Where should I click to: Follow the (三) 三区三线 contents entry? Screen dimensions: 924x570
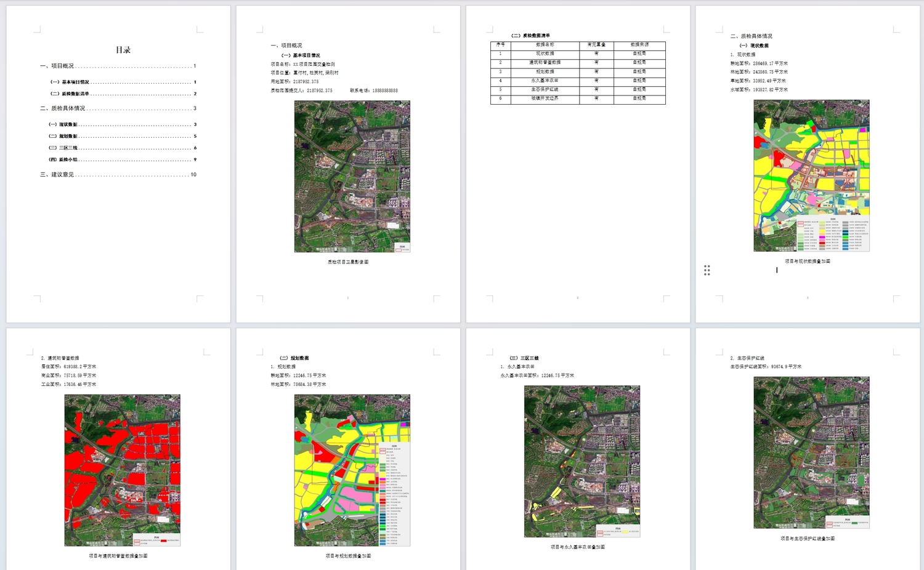123,148
